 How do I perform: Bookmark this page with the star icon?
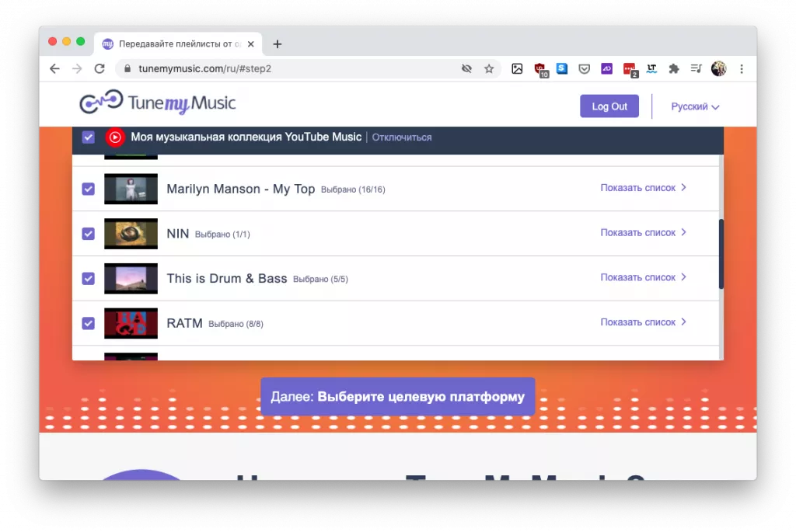coord(489,68)
